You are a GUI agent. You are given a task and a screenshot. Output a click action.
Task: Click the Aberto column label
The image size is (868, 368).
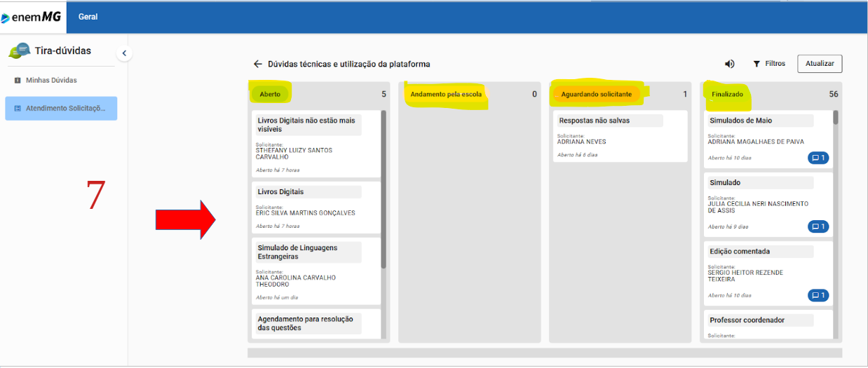[270, 94]
